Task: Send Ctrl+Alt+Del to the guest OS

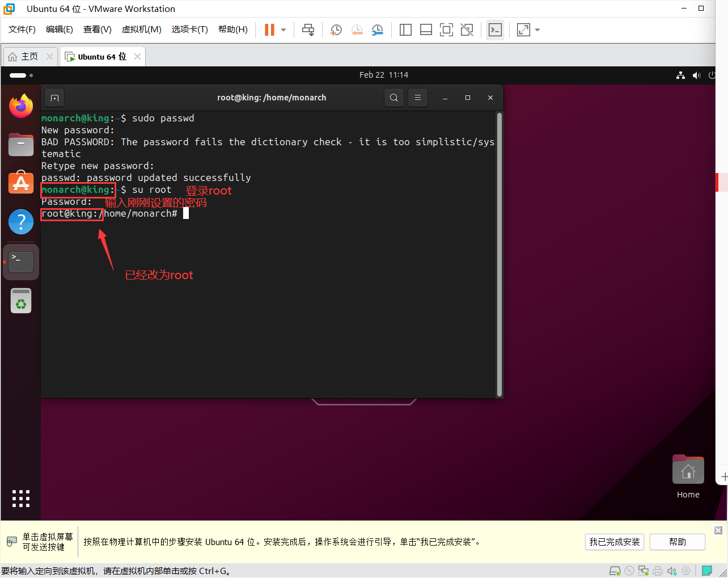Action: click(x=308, y=29)
